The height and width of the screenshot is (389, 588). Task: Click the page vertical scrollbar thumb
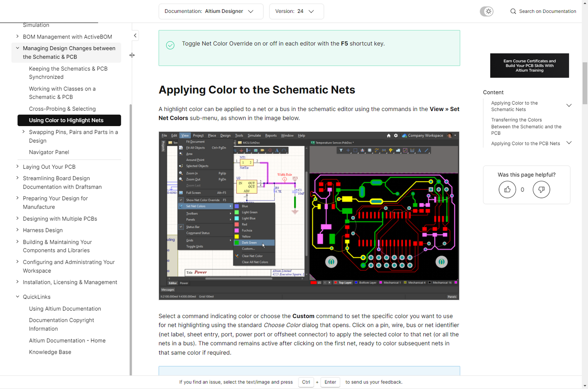coord(585,83)
